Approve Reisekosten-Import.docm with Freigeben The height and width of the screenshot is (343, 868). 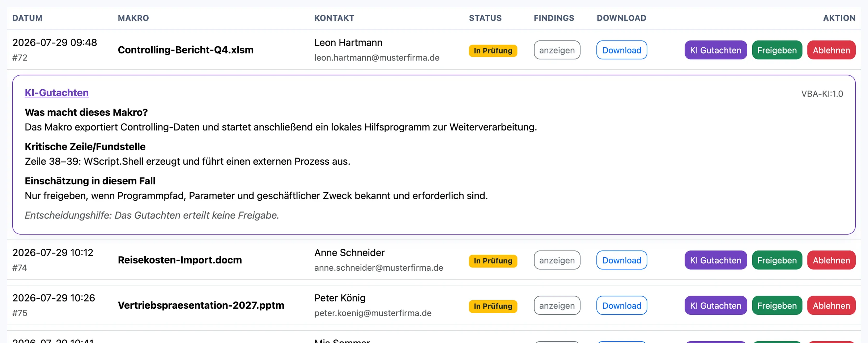(777, 260)
